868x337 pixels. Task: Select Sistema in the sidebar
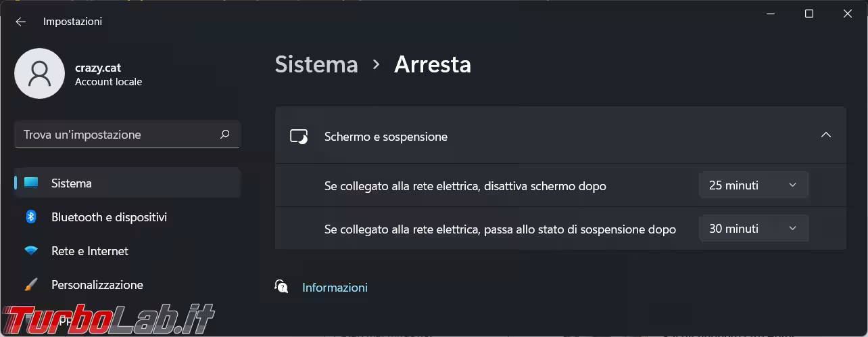(x=72, y=183)
